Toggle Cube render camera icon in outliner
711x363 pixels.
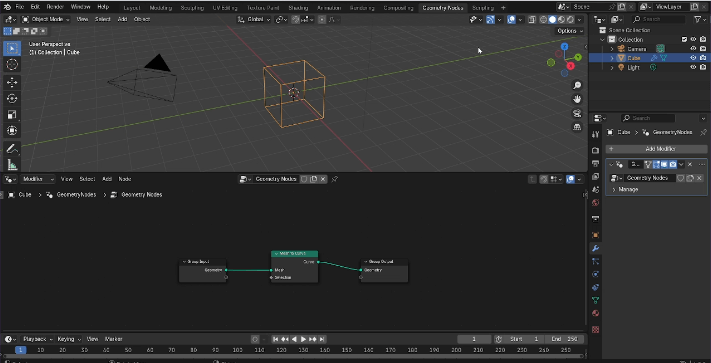point(702,58)
